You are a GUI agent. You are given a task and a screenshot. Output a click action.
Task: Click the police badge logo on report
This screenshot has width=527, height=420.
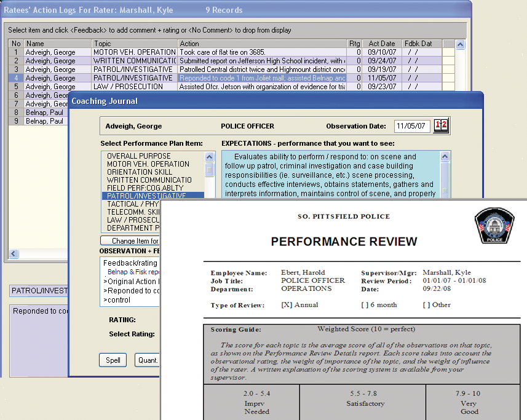click(x=494, y=228)
